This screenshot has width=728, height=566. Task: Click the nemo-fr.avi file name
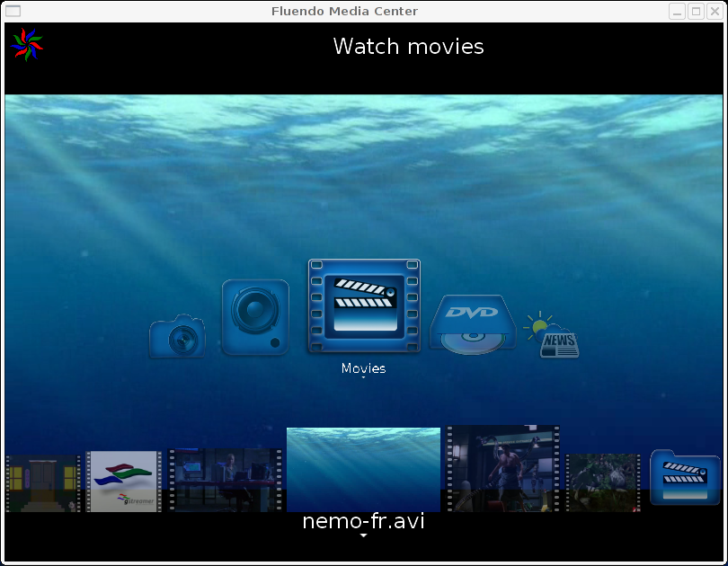363,521
